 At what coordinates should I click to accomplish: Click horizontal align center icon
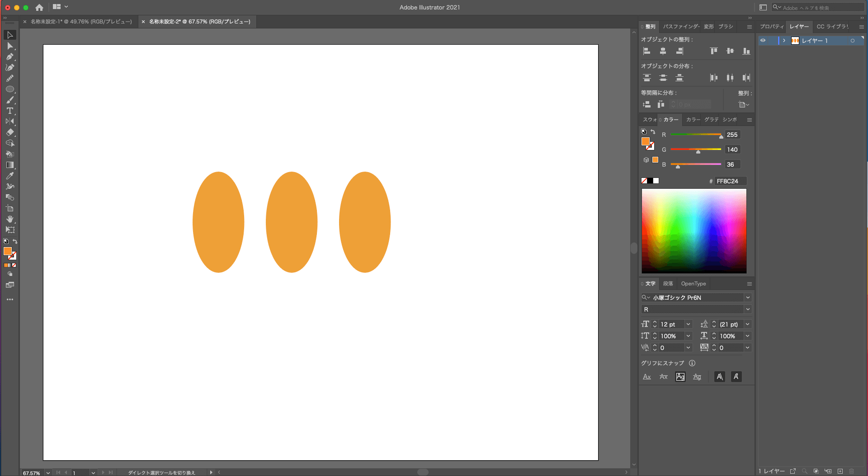[663, 51]
